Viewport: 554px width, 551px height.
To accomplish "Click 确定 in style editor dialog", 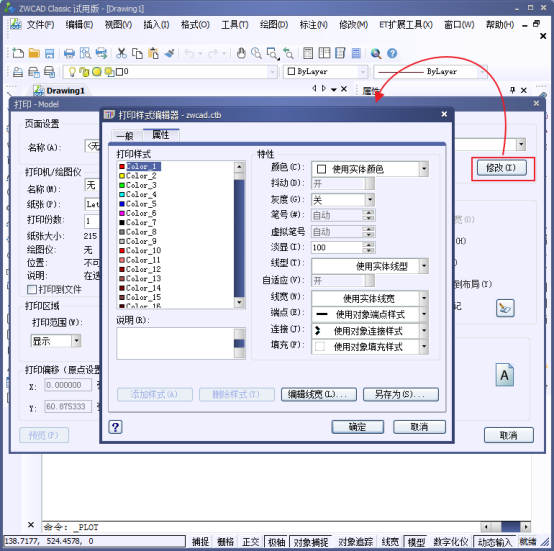I will coord(358,427).
